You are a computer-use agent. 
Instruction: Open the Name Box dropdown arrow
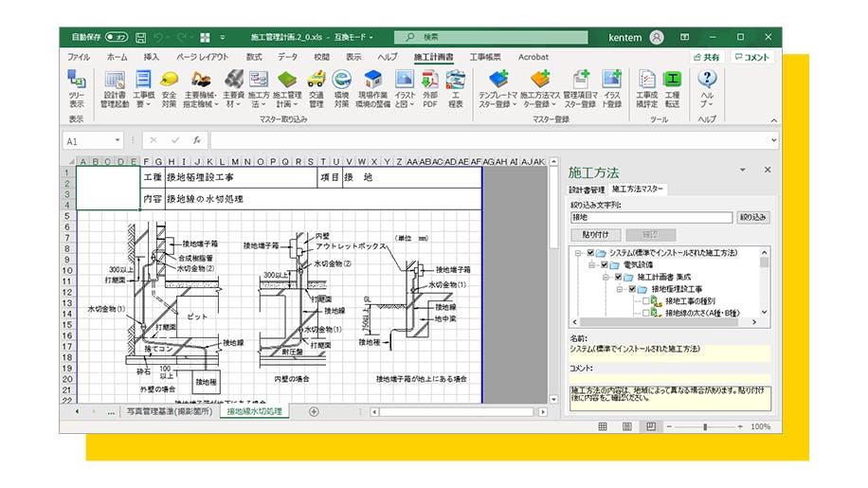pyautogui.click(x=118, y=140)
